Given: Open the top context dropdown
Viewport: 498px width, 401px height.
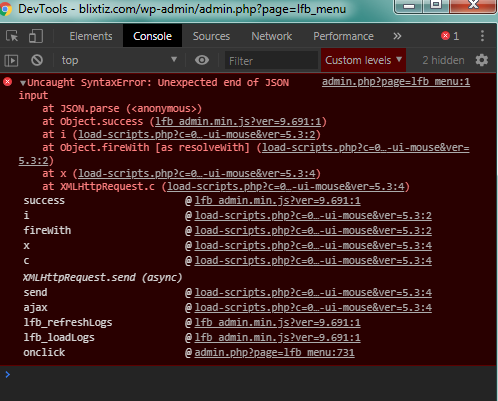Looking at the screenshot, I should pos(118,60).
